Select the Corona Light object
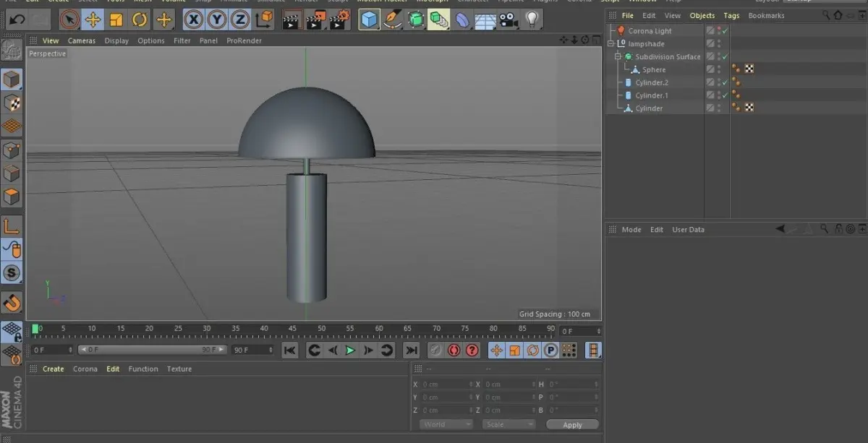Viewport: 868px width, 443px height. [x=650, y=31]
